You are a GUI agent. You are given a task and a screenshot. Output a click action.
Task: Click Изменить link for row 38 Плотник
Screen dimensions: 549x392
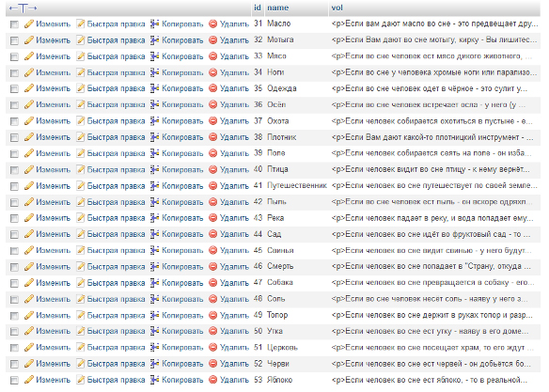pyautogui.click(x=53, y=137)
